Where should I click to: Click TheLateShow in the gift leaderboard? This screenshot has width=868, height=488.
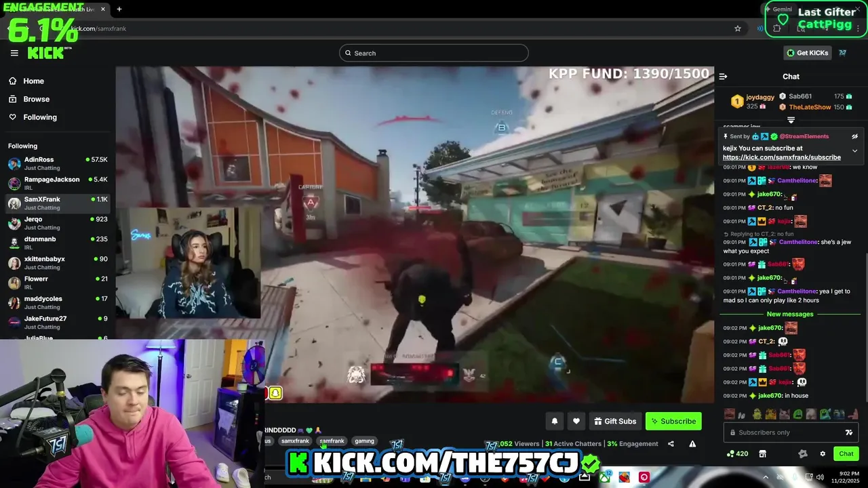tap(810, 107)
